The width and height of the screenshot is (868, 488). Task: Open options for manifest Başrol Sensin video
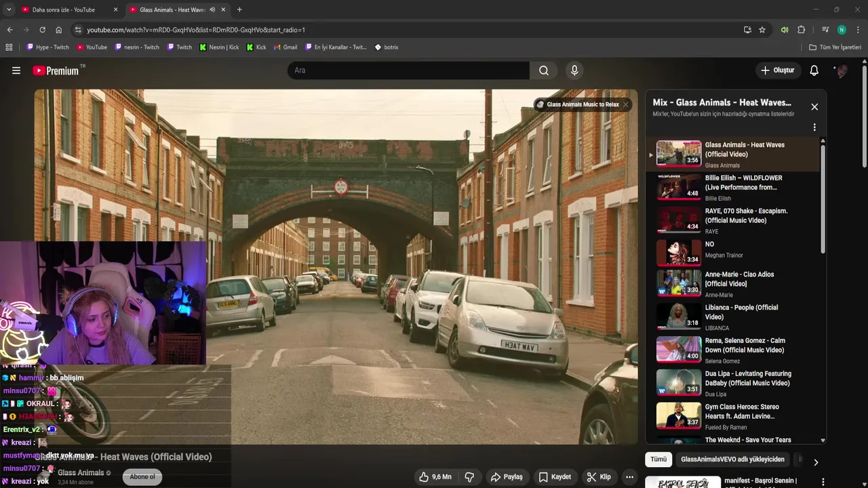pos(824,482)
